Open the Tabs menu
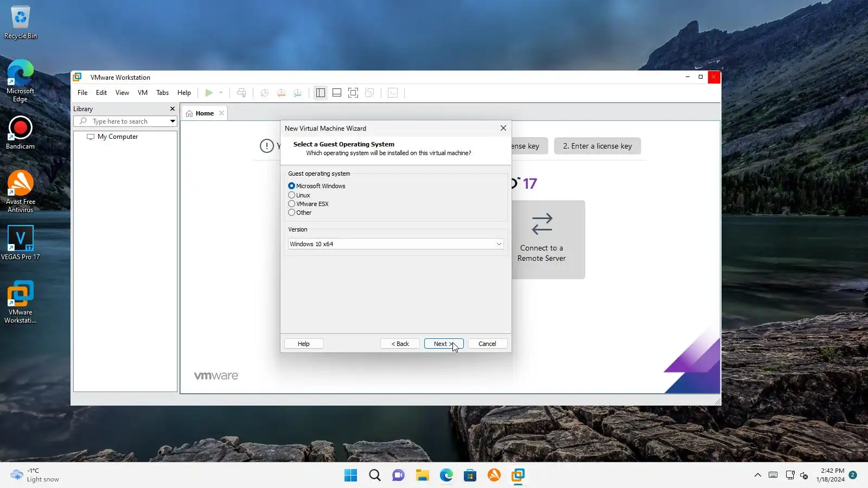The height and width of the screenshot is (488, 868). click(162, 93)
